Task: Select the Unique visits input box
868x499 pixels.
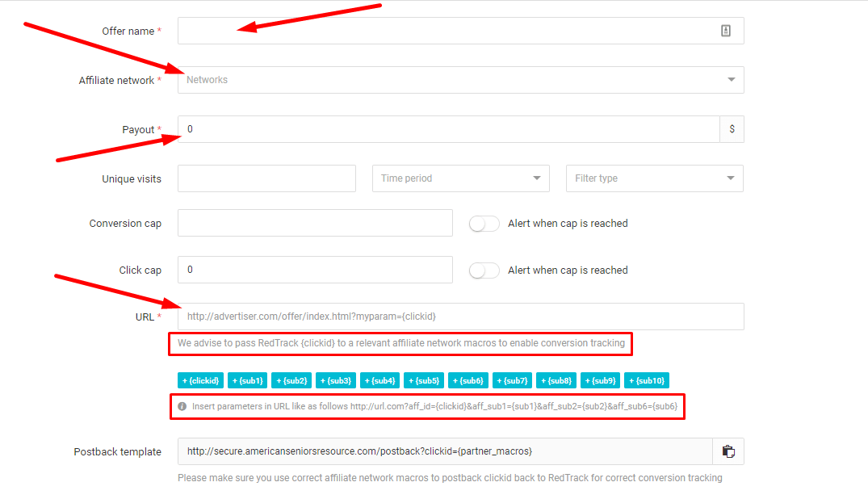Action: click(266, 178)
